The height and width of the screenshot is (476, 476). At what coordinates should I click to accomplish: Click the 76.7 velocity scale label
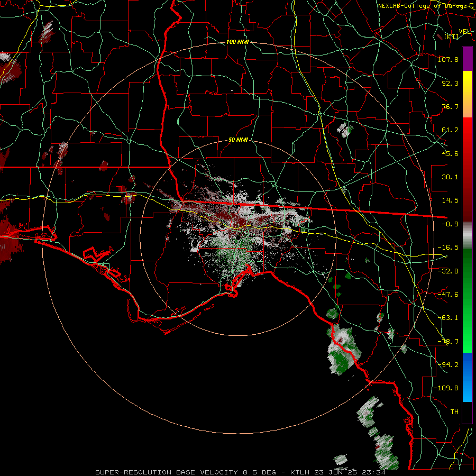click(450, 106)
